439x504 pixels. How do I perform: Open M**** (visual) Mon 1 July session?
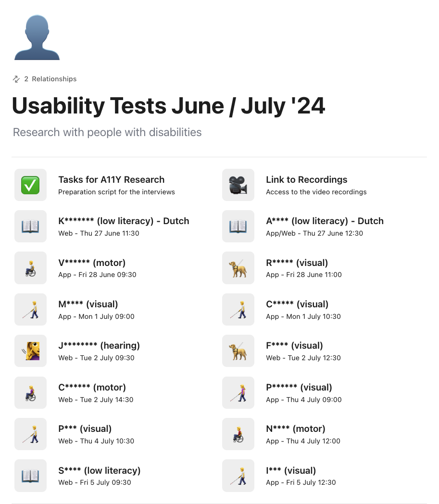pos(88,304)
